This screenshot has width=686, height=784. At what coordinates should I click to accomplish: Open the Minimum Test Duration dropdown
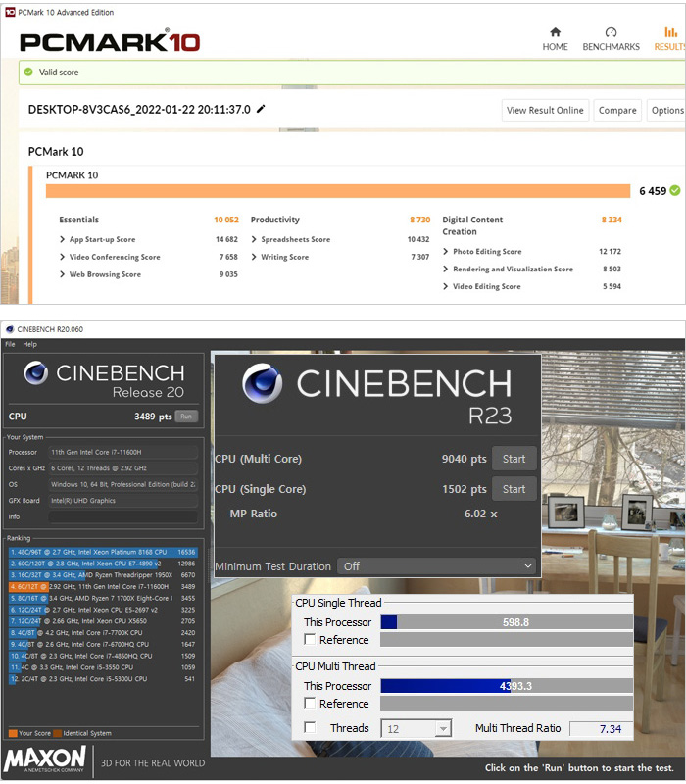pyautogui.click(x=436, y=566)
